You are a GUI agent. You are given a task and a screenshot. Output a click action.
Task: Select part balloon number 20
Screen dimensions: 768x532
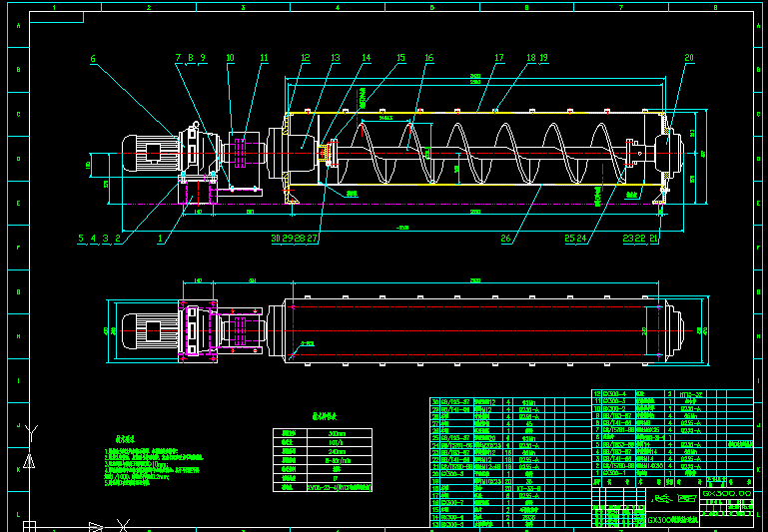click(x=689, y=58)
